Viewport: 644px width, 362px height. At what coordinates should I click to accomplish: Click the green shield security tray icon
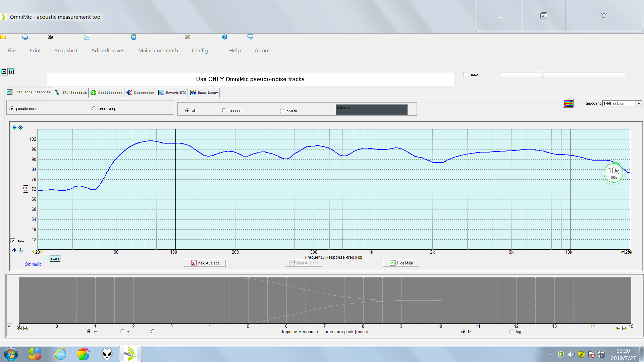(561, 354)
